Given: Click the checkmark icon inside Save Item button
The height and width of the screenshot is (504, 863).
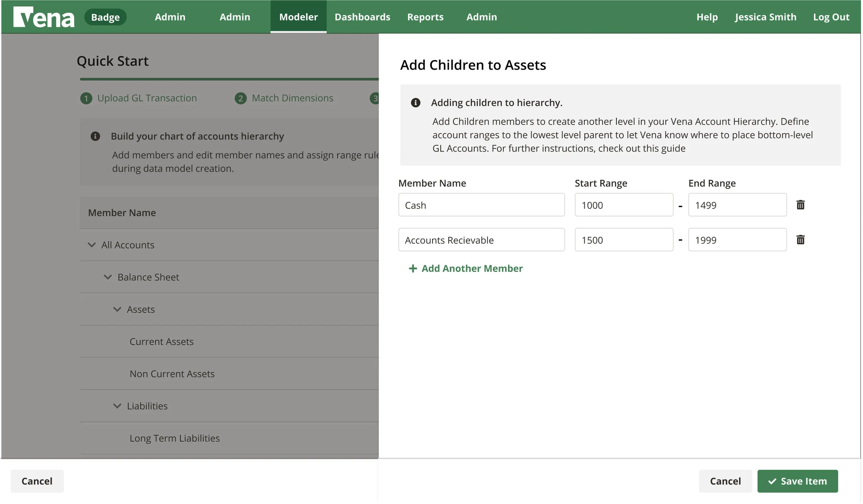Looking at the screenshot, I should tap(772, 481).
